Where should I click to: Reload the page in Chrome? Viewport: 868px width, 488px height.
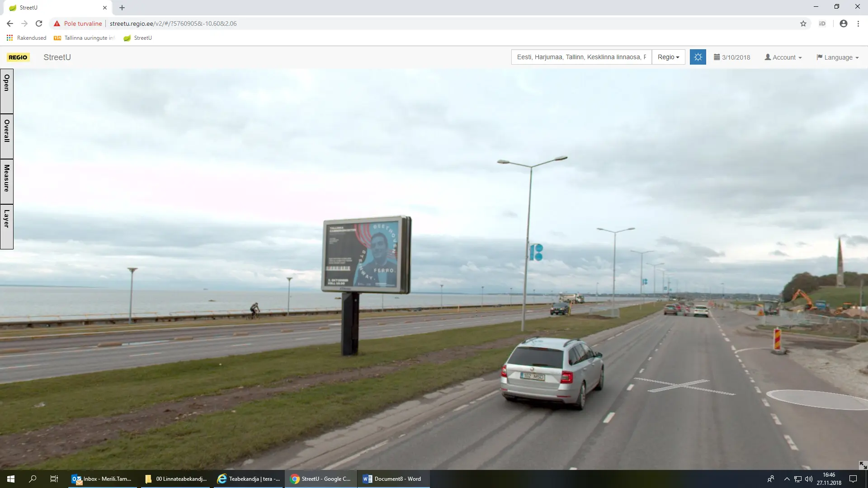click(39, 23)
